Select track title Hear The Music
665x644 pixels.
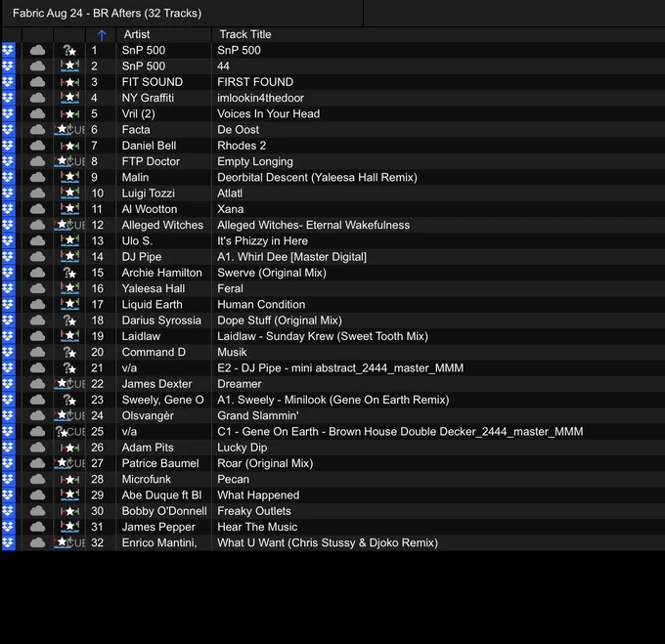257,527
